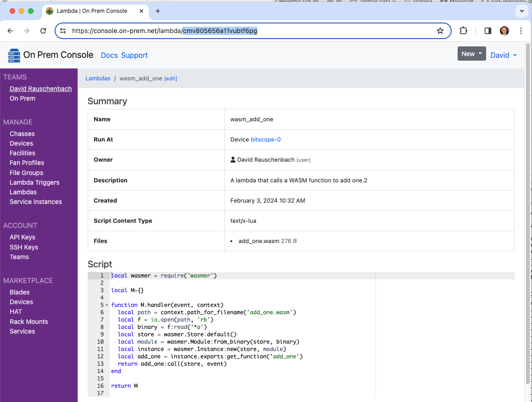Click the February 3, 2024 10:32 AM value
The height and width of the screenshot is (402, 532).
click(x=268, y=201)
